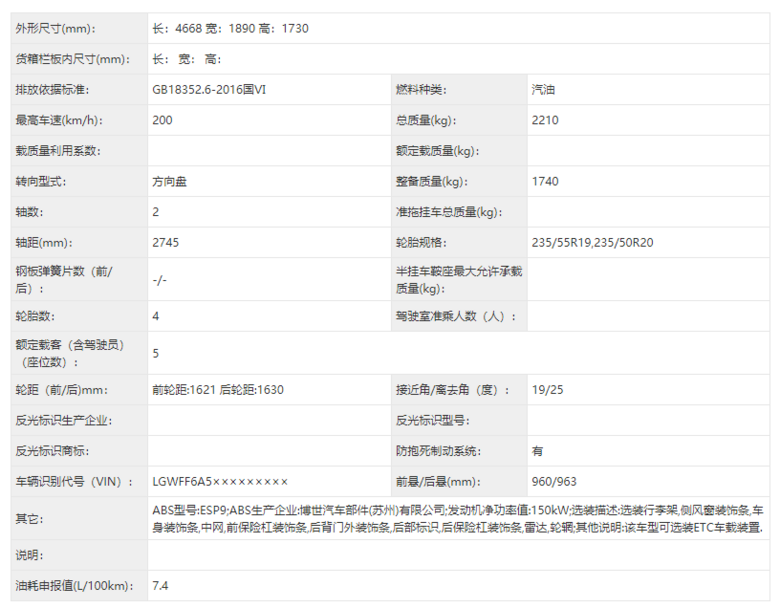This screenshot has width=780, height=608.
Task: Click the 整备质量(kg) label
Action: pos(432,182)
